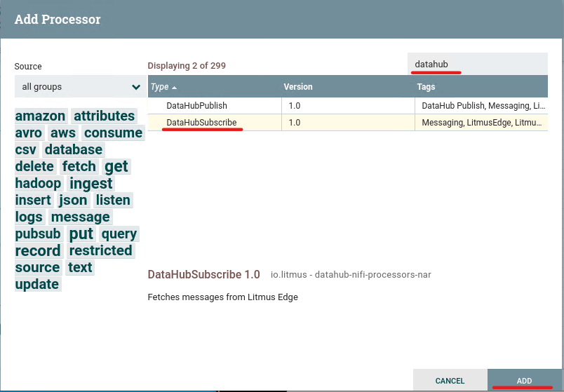
Task: Select the DataHubPublish processor row
Action: coord(348,106)
